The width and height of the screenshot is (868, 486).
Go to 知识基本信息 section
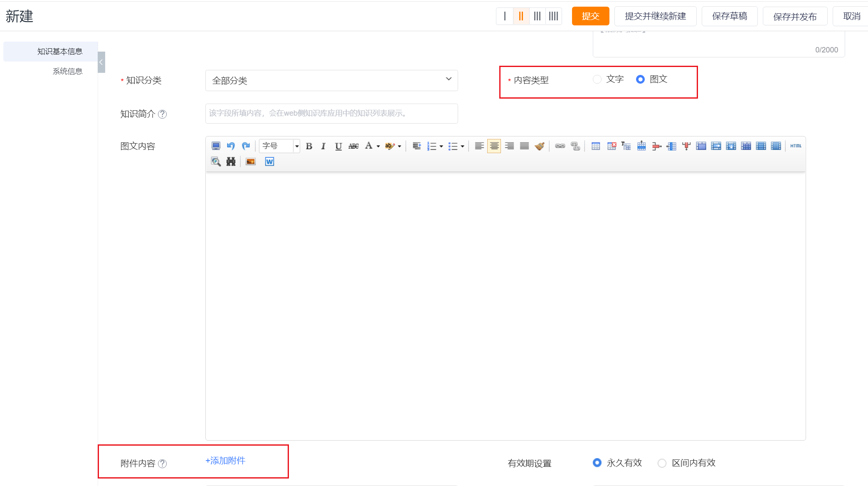click(x=60, y=52)
